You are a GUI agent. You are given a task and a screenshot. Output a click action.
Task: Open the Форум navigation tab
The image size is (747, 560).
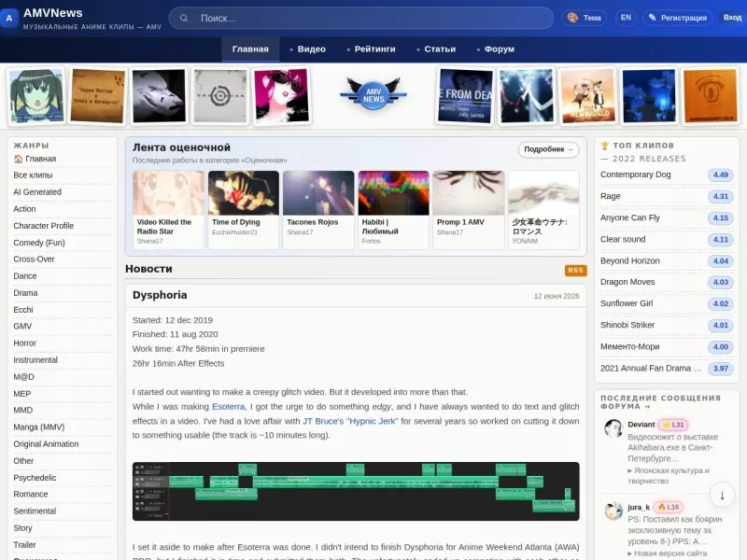point(496,49)
